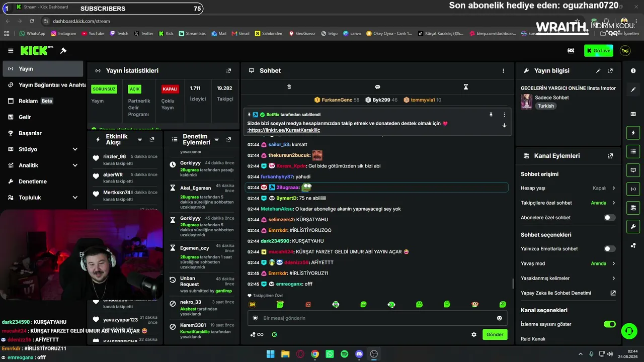Pop out the Yayın İstatistikleri panel
Image resolution: width=644 pixels, height=362 pixels.
[x=228, y=71]
